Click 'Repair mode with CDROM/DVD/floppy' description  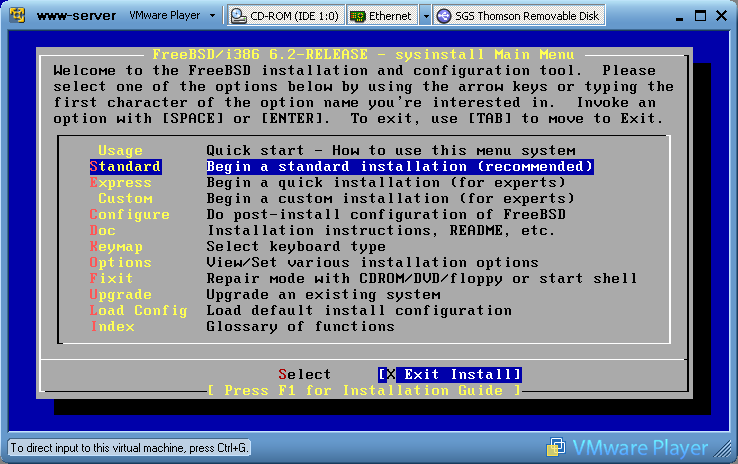(x=421, y=279)
